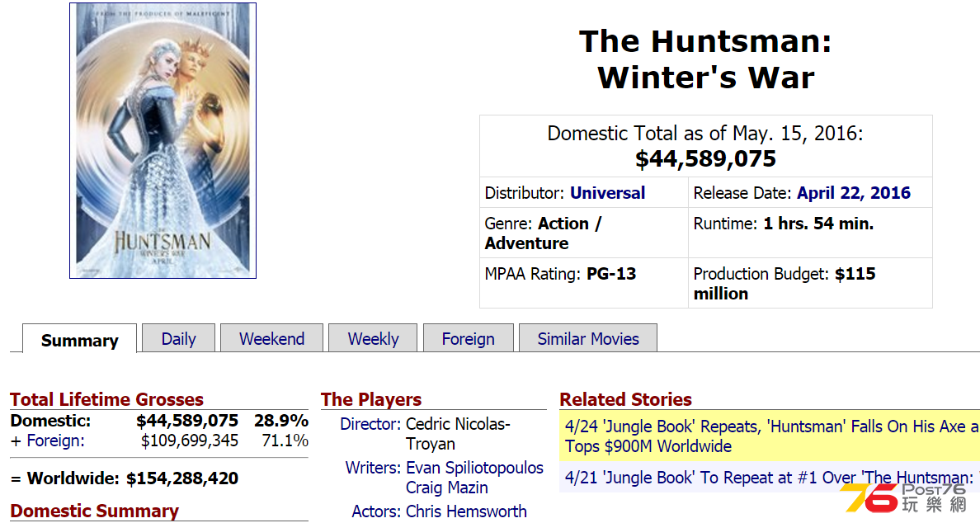Click the Director label link
The image size is (980, 523).
click(370, 424)
